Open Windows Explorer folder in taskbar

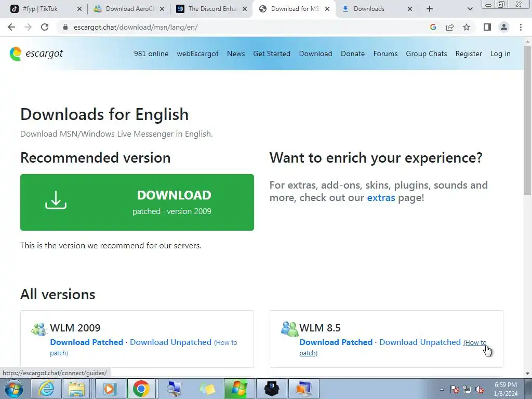point(77,389)
